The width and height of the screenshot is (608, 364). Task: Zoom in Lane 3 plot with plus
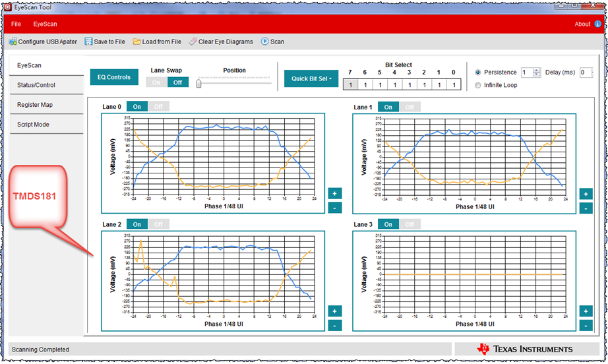pyautogui.click(x=586, y=311)
